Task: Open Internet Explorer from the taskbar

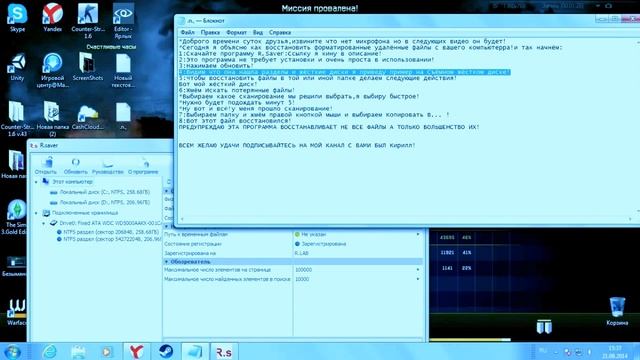Action: pyautogui.click(x=50, y=351)
